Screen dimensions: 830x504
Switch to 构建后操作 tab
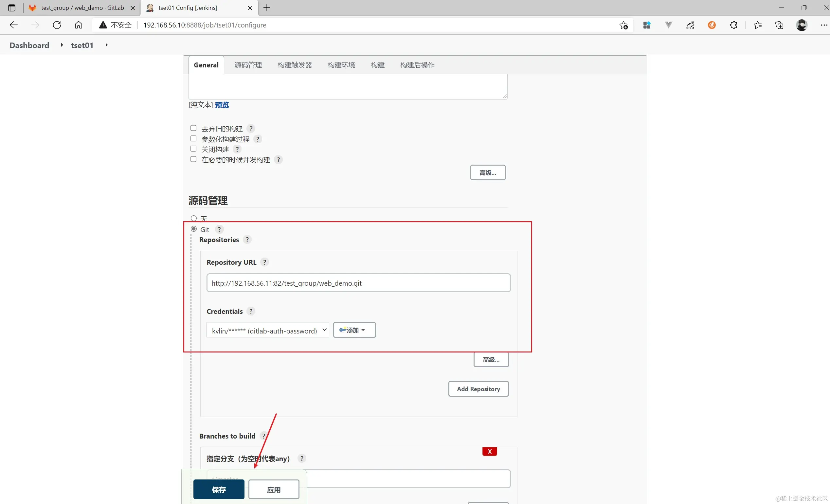pyautogui.click(x=417, y=65)
